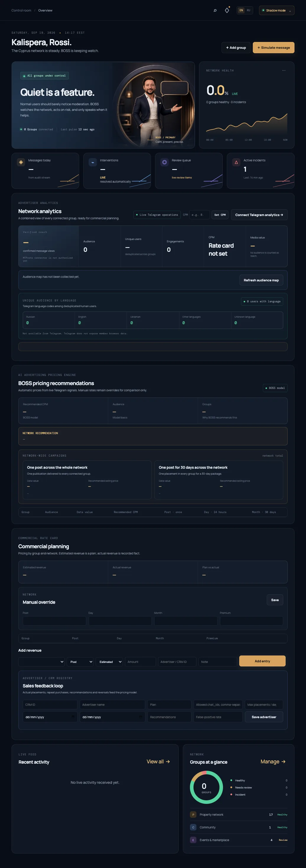306x868 pixels.
Task: Click the groups donut chart
Action: 206,788
